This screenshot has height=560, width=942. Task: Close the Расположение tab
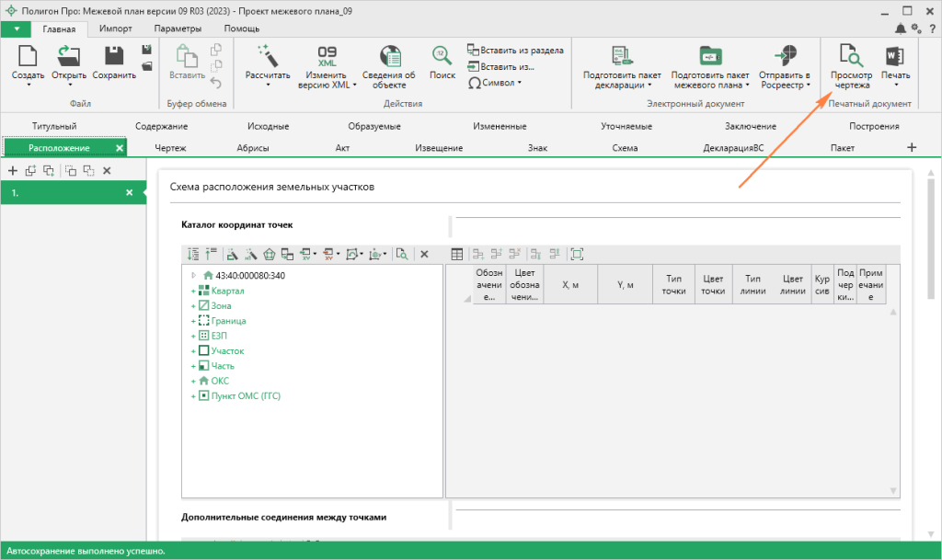click(119, 148)
